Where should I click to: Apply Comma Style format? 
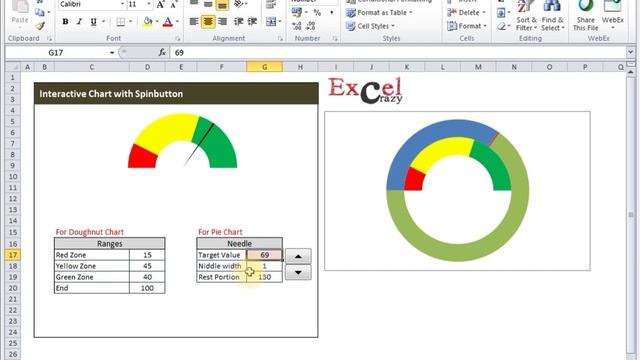(331, 13)
